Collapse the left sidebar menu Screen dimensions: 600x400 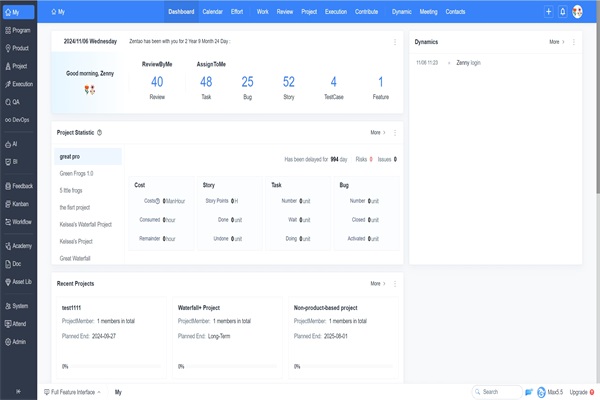17,392
